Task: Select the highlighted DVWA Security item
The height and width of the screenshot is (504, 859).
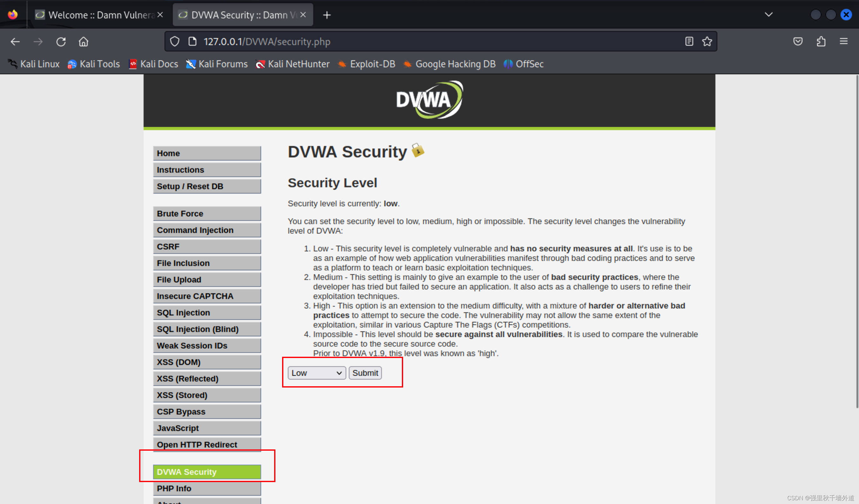Action: [207, 472]
